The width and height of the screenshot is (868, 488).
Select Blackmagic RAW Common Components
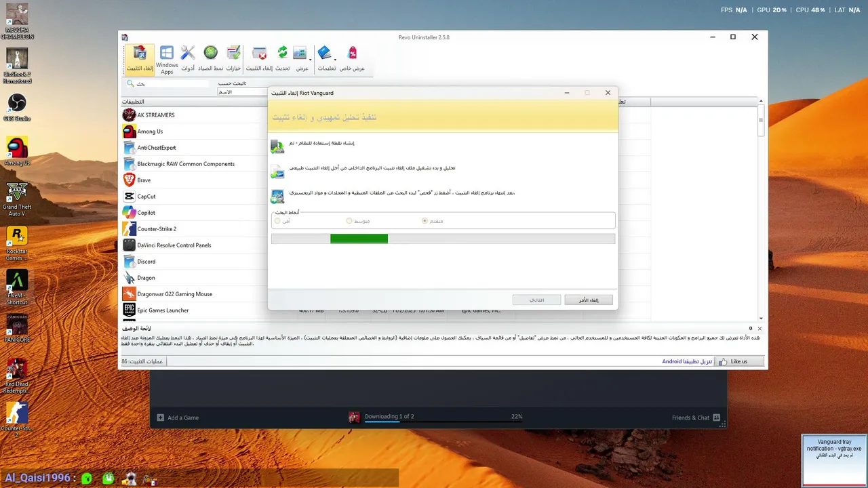(x=194, y=164)
